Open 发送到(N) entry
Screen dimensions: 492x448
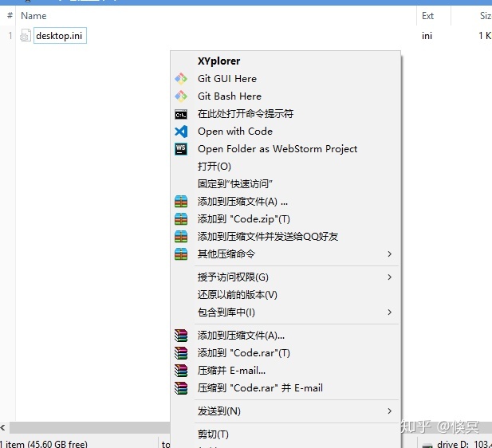(285, 411)
